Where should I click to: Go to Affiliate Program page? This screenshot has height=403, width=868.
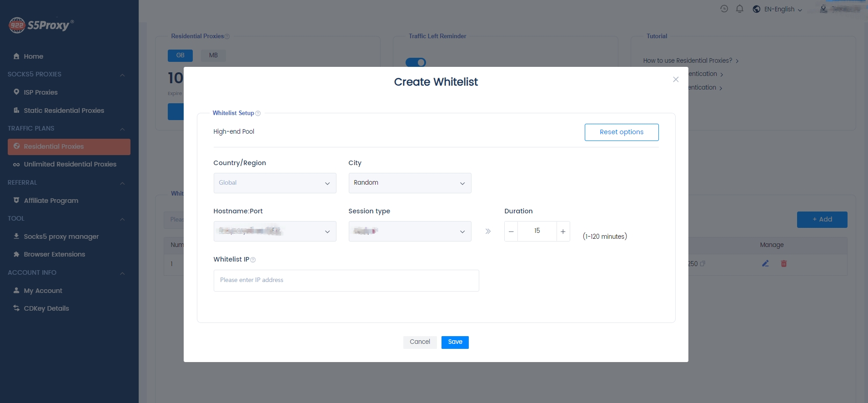point(51,201)
